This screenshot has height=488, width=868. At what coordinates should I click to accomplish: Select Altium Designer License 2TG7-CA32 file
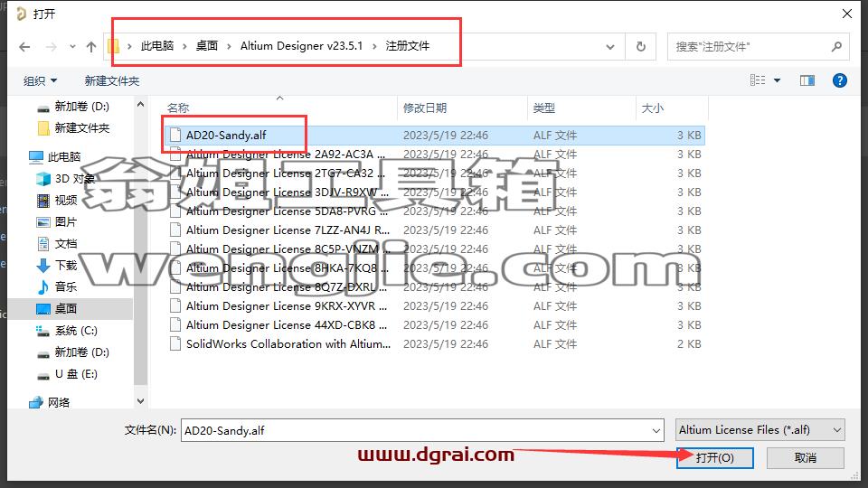click(435, 174)
